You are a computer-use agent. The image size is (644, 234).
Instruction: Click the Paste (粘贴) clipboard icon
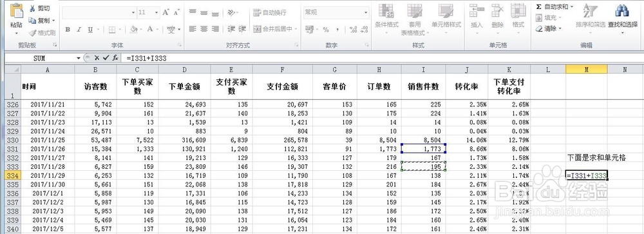tap(17, 11)
